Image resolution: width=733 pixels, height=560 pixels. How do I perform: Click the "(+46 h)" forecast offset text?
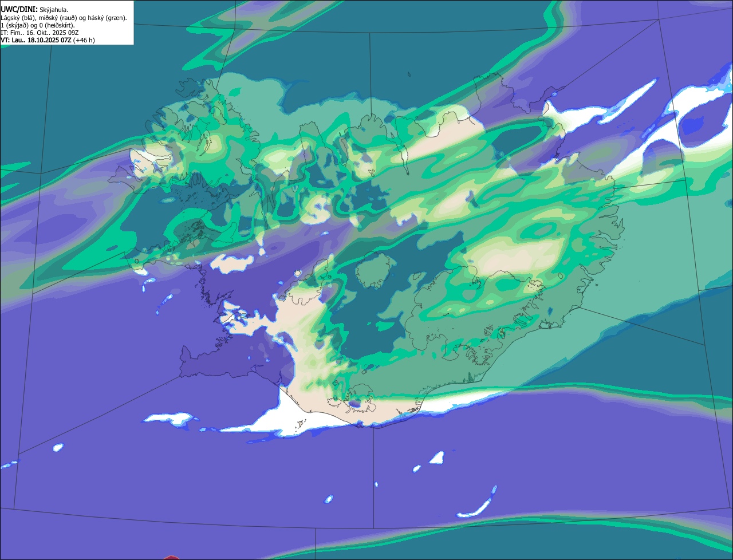[84, 40]
